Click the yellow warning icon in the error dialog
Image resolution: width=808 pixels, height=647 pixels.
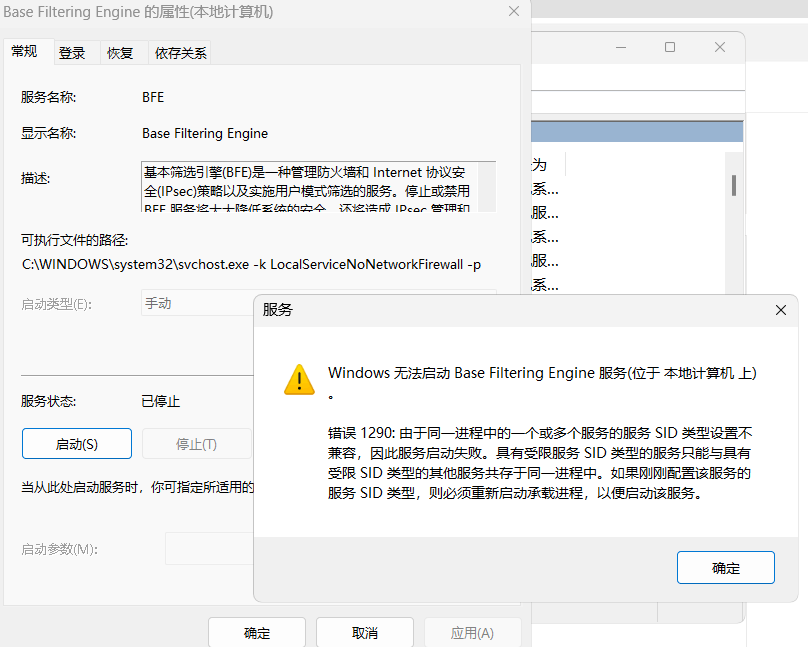pyautogui.click(x=299, y=380)
